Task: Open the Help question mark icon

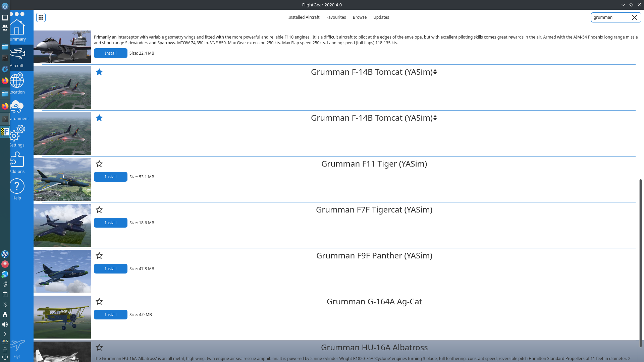Action: 17,186
